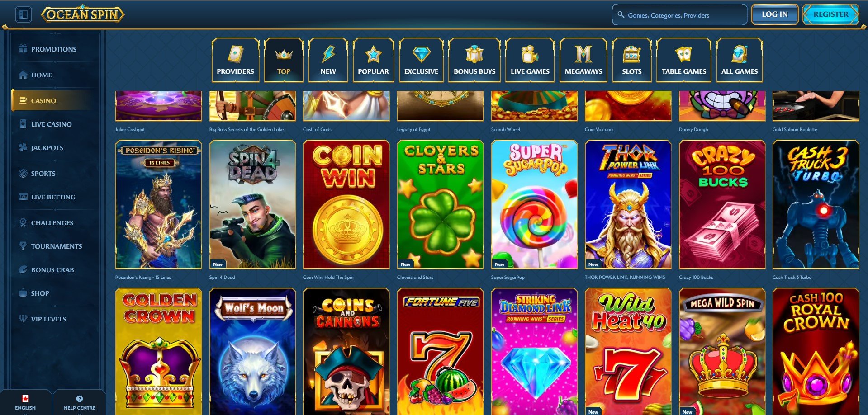868x415 pixels.
Task: Select the Bonus Buys category tab
Action: [x=474, y=60]
